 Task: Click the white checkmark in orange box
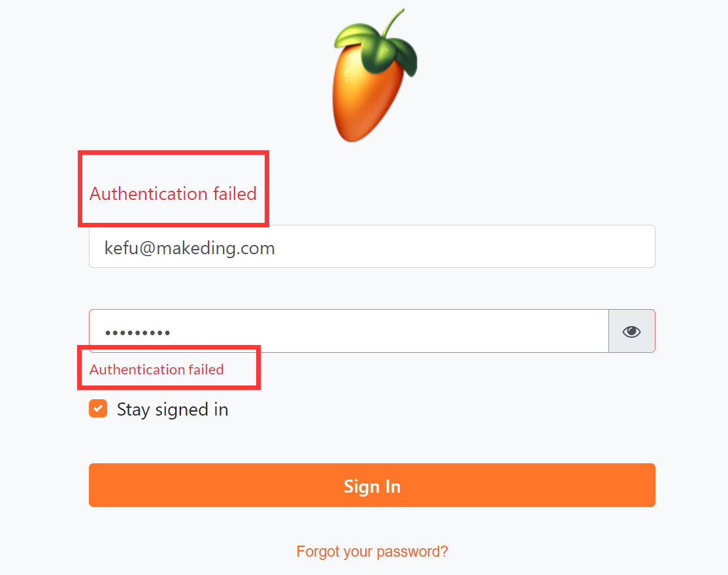pyautogui.click(x=98, y=409)
